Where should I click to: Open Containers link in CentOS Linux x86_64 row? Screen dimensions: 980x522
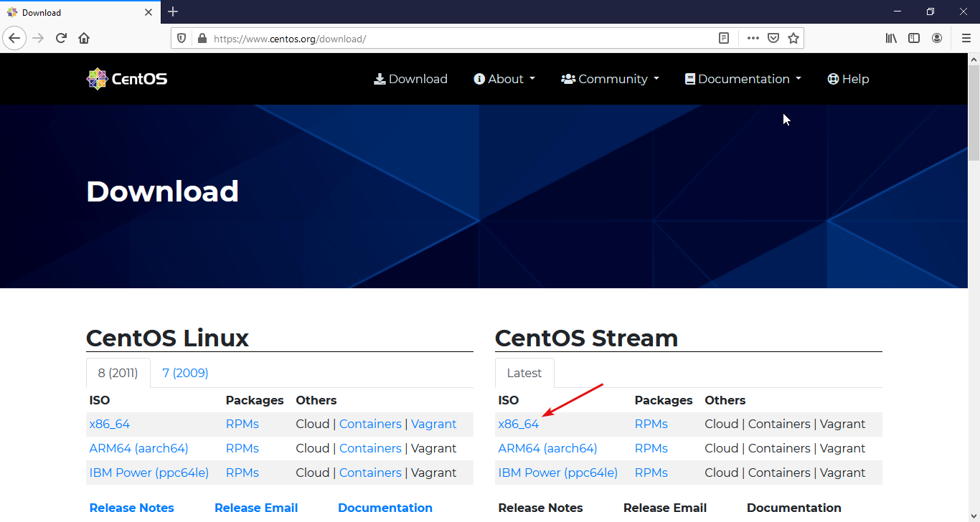[370, 424]
